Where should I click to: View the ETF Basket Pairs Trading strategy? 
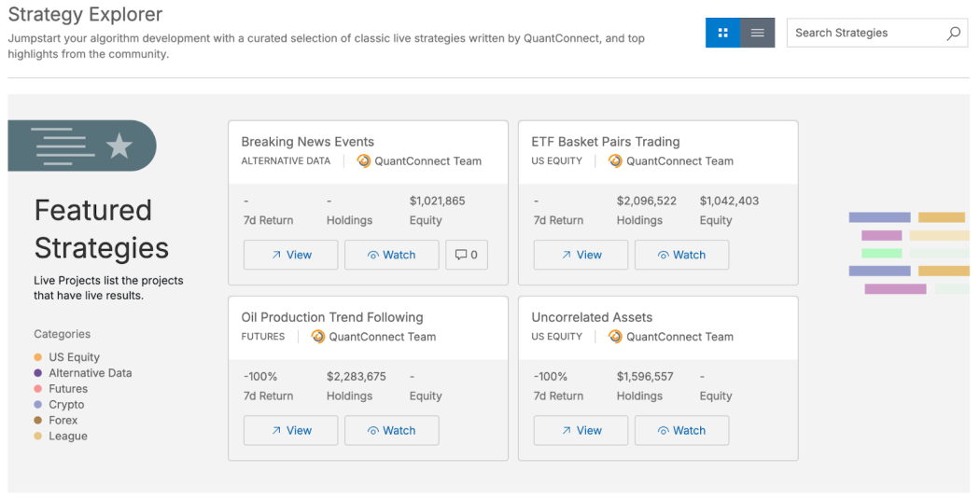[x=581, y=255]
